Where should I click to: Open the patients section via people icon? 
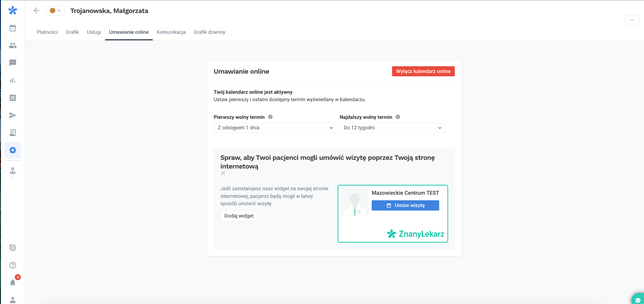[13, 45]
